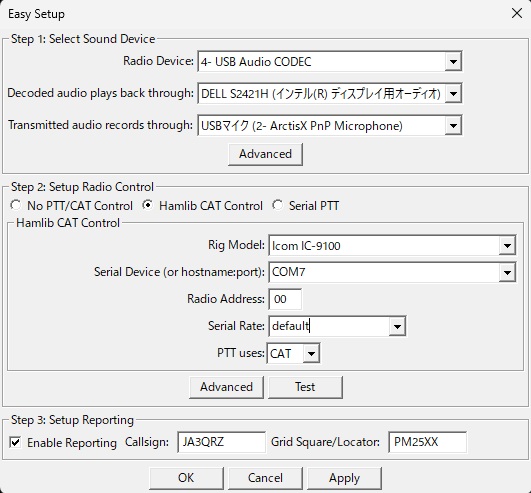The height and width of the screenshot is (493, 531).
Task: Expand the Rig Model dropdown arrow
Action: coord(507,245)
